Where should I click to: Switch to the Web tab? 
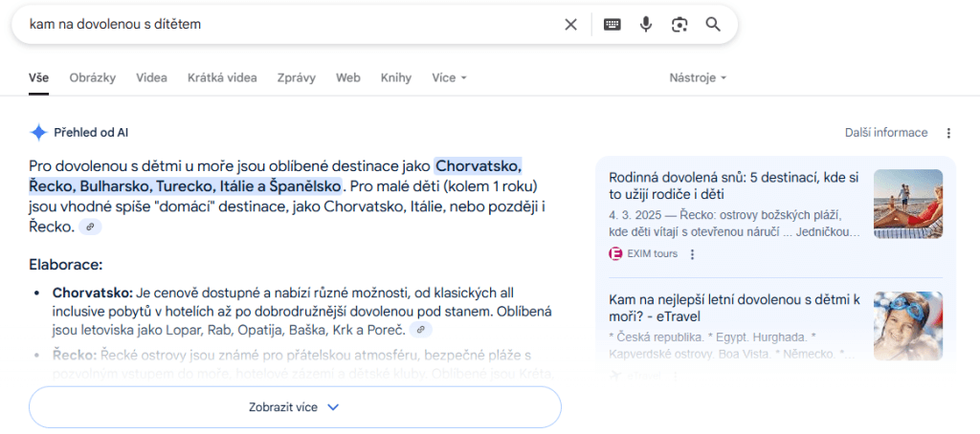tap(348, 78)
